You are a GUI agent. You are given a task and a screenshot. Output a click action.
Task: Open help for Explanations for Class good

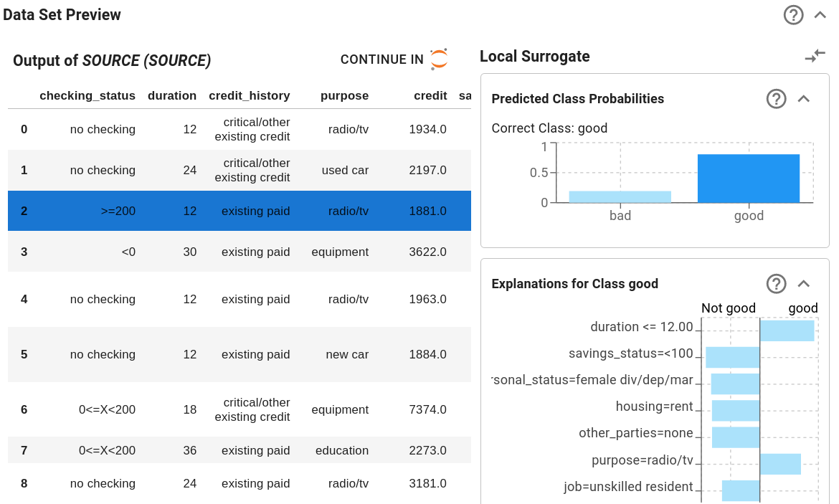coord(776,284)
